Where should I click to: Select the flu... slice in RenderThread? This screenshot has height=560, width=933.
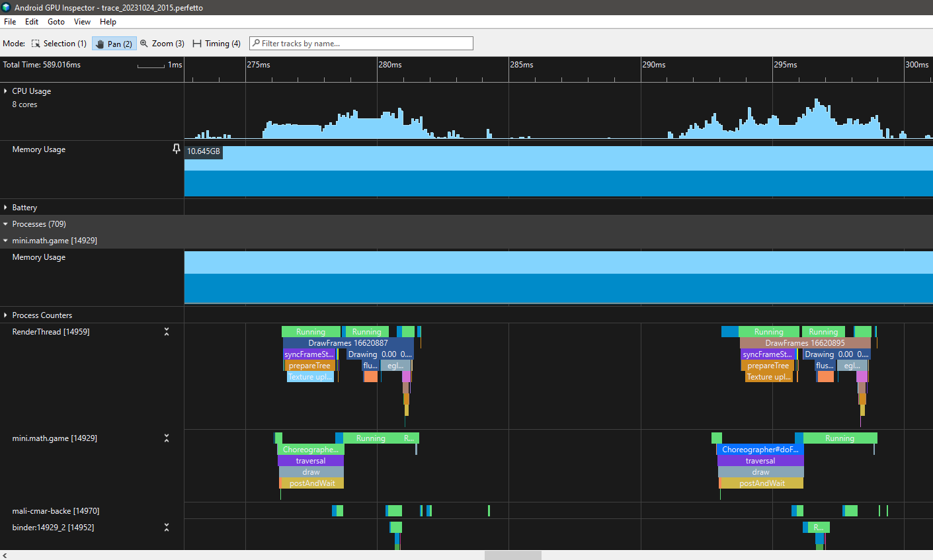click(370, 366)
